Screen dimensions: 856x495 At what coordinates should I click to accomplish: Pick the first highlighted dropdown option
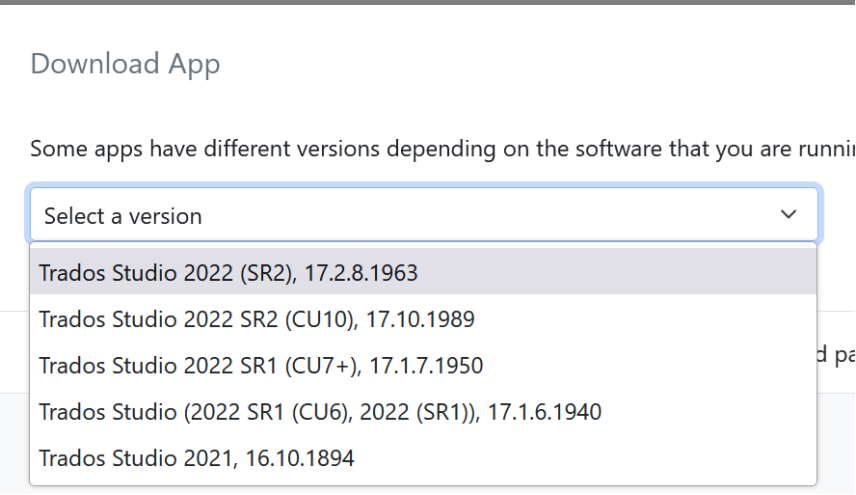[x=228, y=272]
